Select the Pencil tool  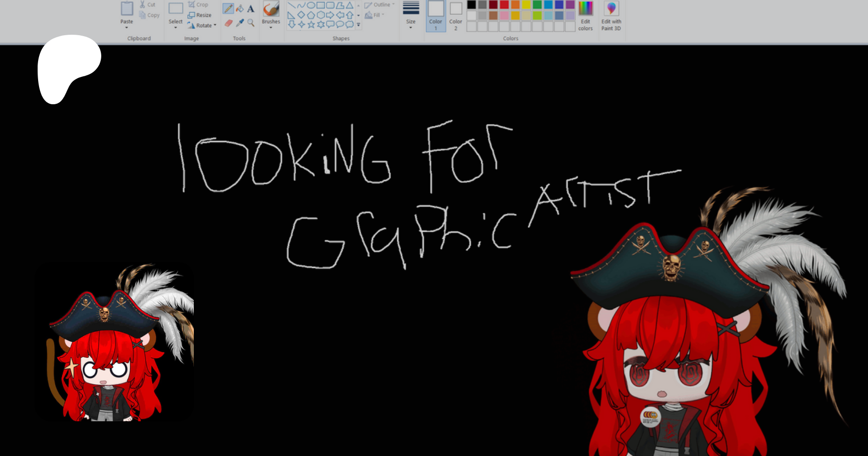pyautogui.click(x=228, y=9)
